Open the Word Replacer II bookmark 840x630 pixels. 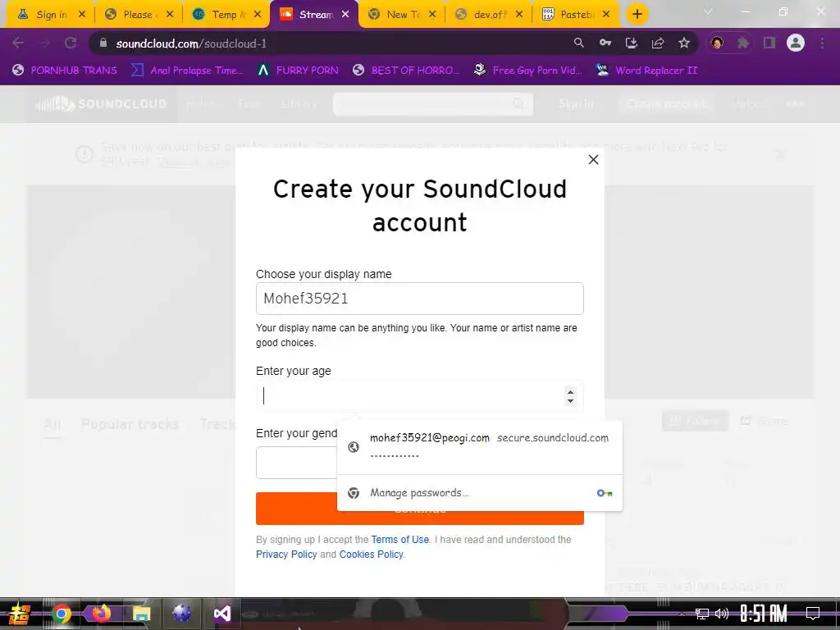(646, 71)
